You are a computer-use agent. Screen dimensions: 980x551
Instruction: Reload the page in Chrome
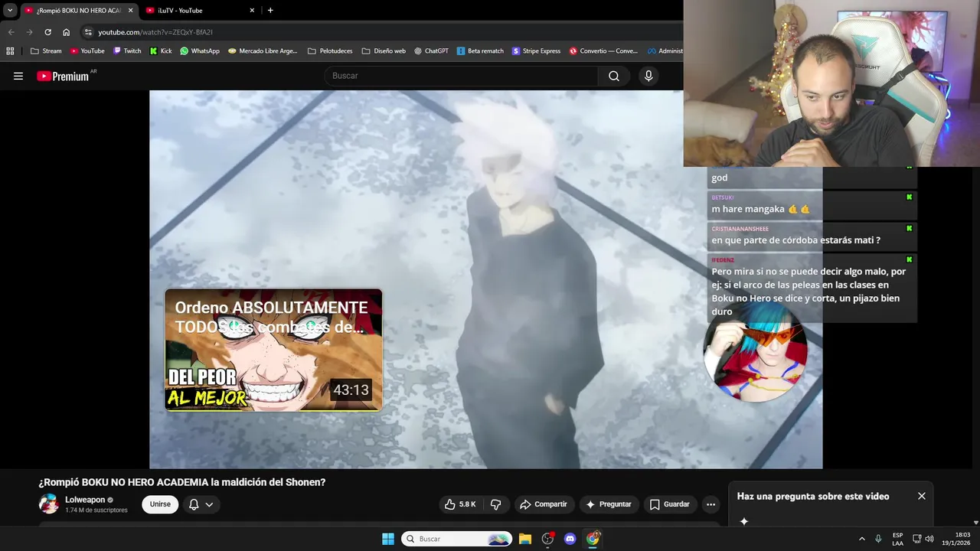click(x=47, y=32)
